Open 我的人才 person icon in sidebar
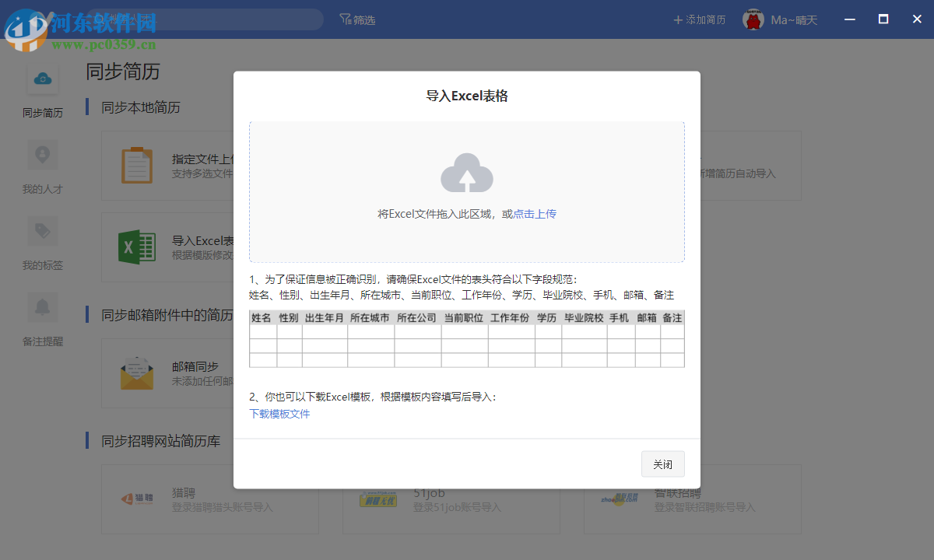The image size is (934, 560). tap(43, 154)
